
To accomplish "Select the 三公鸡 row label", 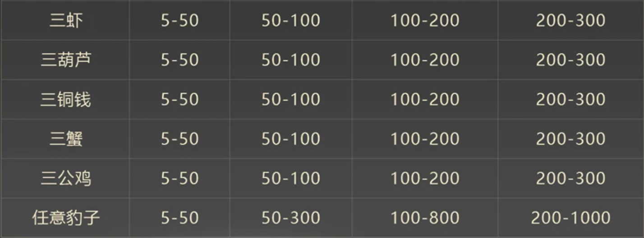I will [66, 178].
